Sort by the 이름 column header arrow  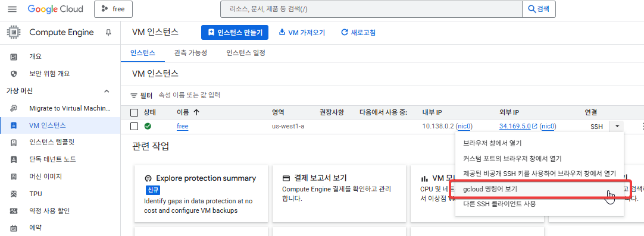pos(196,112)
